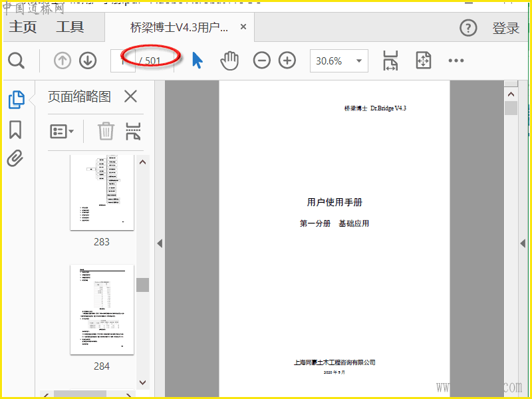This screenshot has height=399, width=532.
Task: Click the 第一分册 基础应用 subtitle
Action: click(334, 223)
